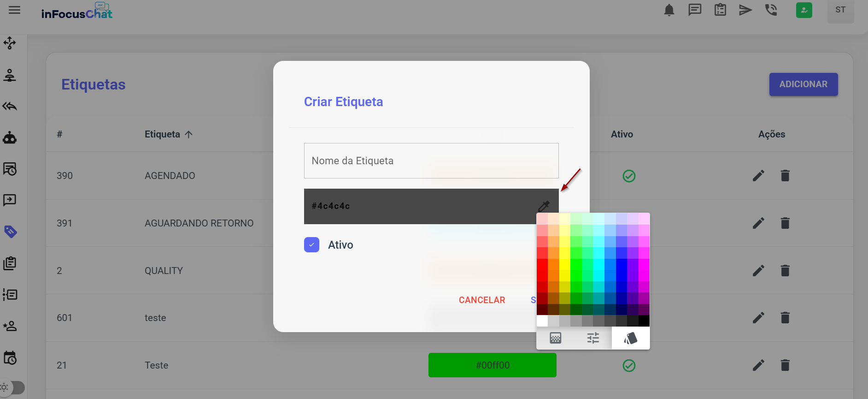Click the eyedropper color picker icon
The image size is (868, 399).
pyautogui.click(x=544, y=206)
